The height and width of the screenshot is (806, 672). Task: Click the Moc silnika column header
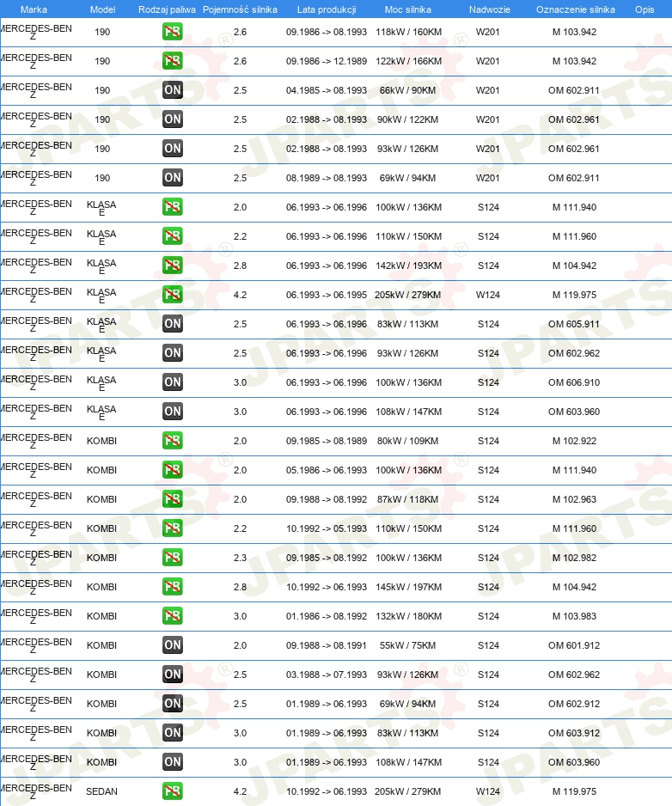coord(407,9)
